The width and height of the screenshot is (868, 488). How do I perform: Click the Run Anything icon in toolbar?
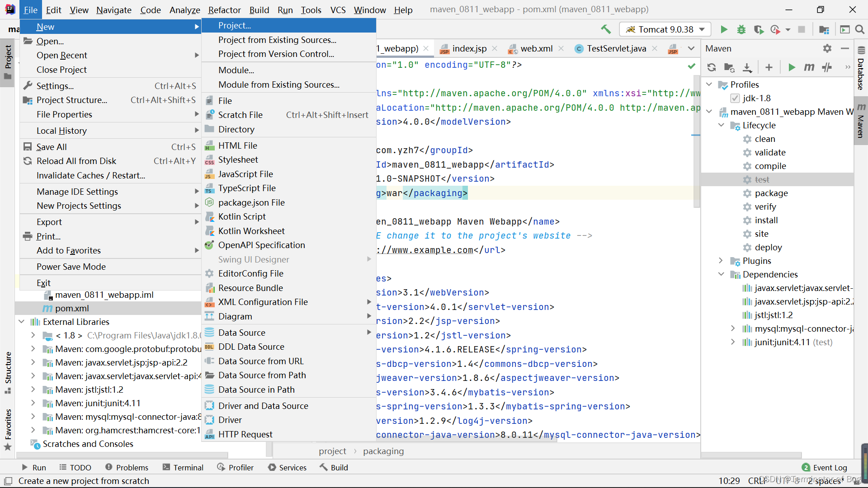pos(845,29)
